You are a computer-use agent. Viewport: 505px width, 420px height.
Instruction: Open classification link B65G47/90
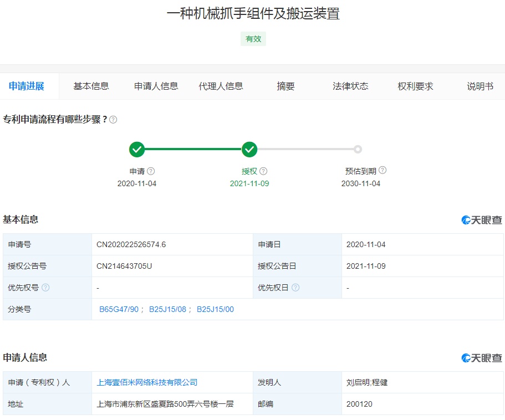click(119, 309)
